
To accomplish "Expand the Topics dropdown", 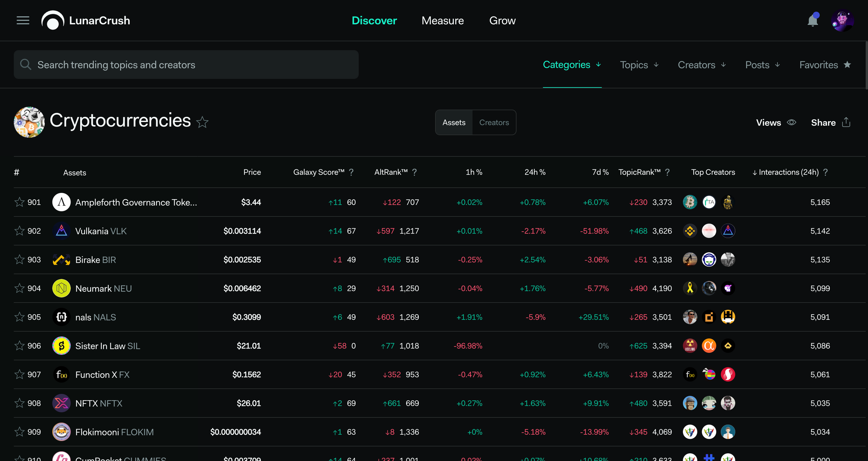I will [x=639, y=65].
